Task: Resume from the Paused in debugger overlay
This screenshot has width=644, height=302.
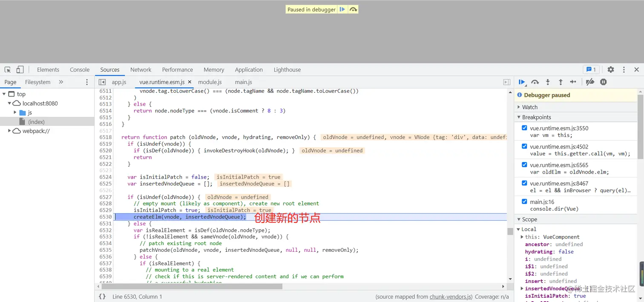Action: pos(342,9)
